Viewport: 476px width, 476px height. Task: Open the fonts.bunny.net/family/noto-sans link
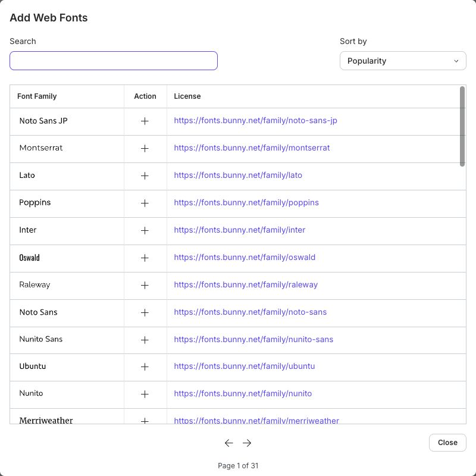pyautogui.click(x=250, y=312)
